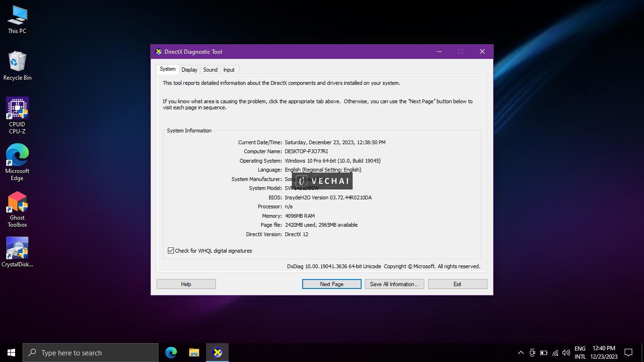
Task: Click the Computer Name value DESKTOP-PJO77RI
Action: point(306,152)
